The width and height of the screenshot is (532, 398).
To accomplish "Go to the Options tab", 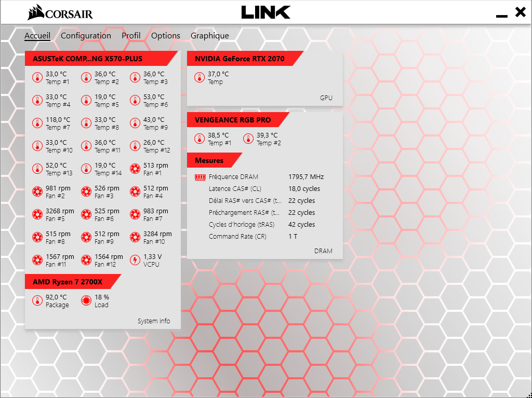I will [166, 36].
